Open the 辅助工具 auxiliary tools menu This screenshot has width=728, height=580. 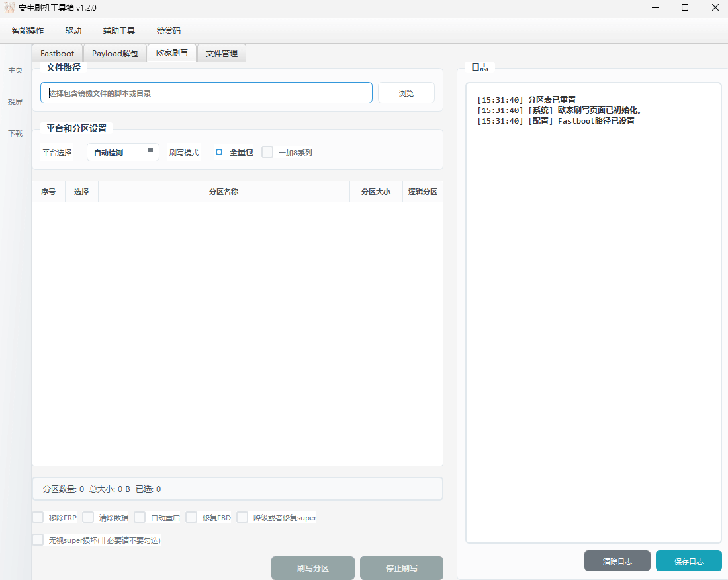click(118, 30)
